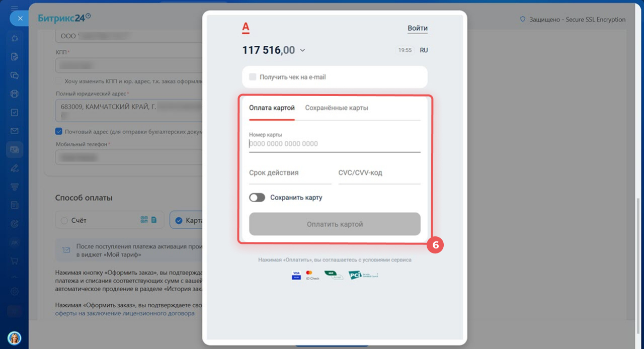Toggle the Сохранить карту switch
This screenshot has height=349, width=644.
257,198
